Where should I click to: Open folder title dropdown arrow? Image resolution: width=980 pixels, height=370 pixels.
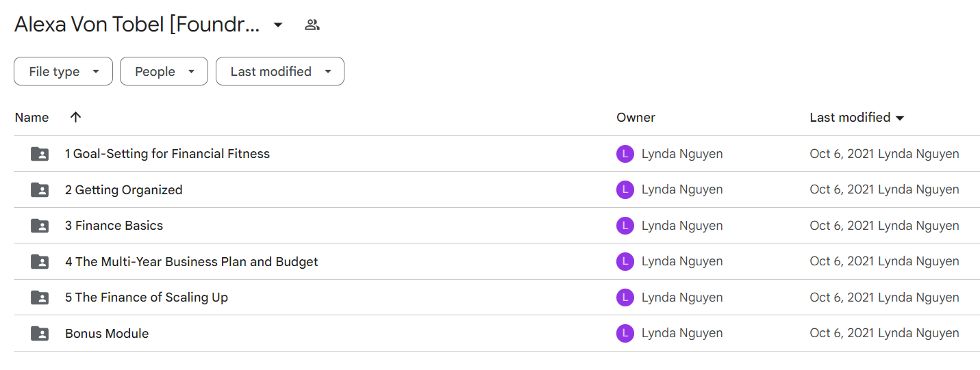coord(278,25)
